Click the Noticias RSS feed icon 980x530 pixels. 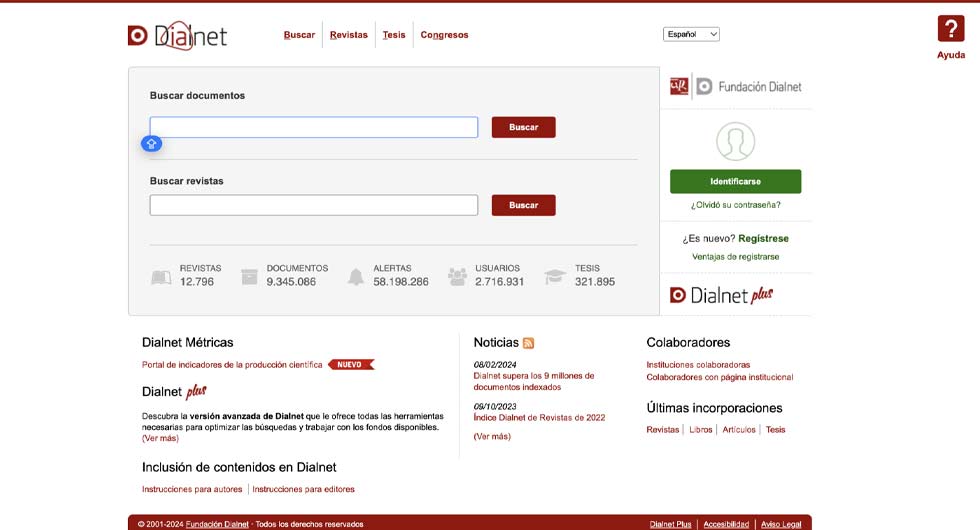528,343
